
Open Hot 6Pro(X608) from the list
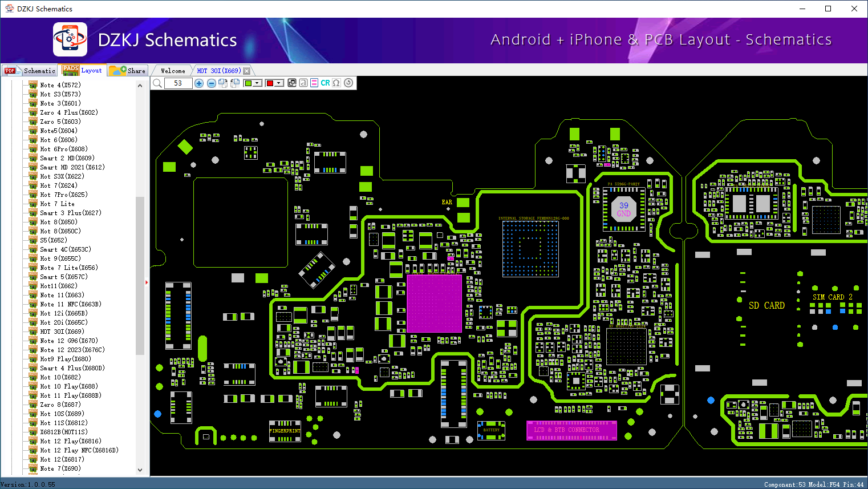point(64,149)
